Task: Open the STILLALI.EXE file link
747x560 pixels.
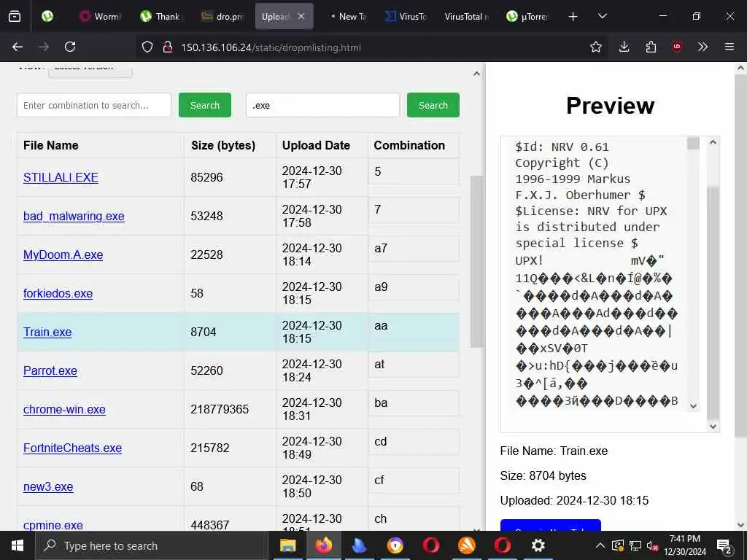Action: [x=61, y=178]
